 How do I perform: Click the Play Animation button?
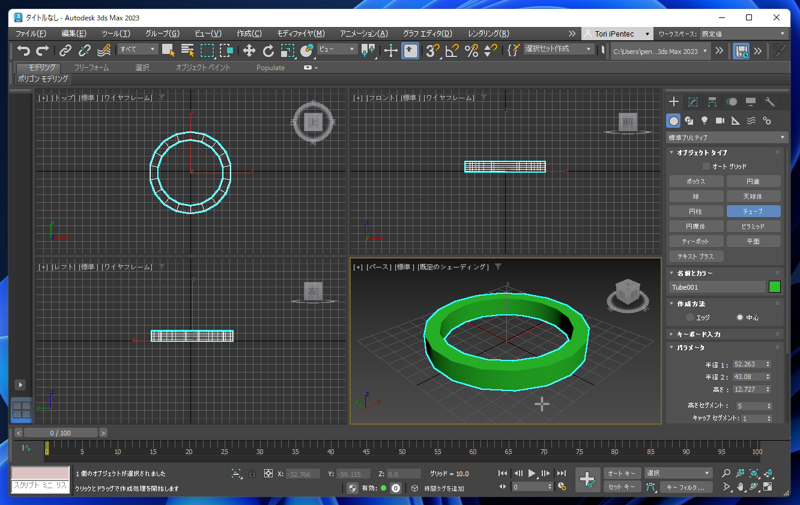532,473
